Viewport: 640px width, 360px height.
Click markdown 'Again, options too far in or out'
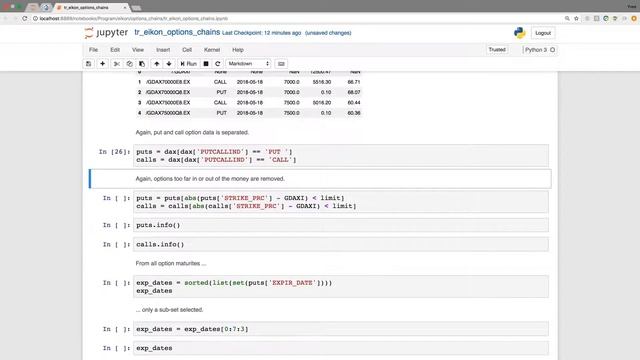[x=210, y=179]
